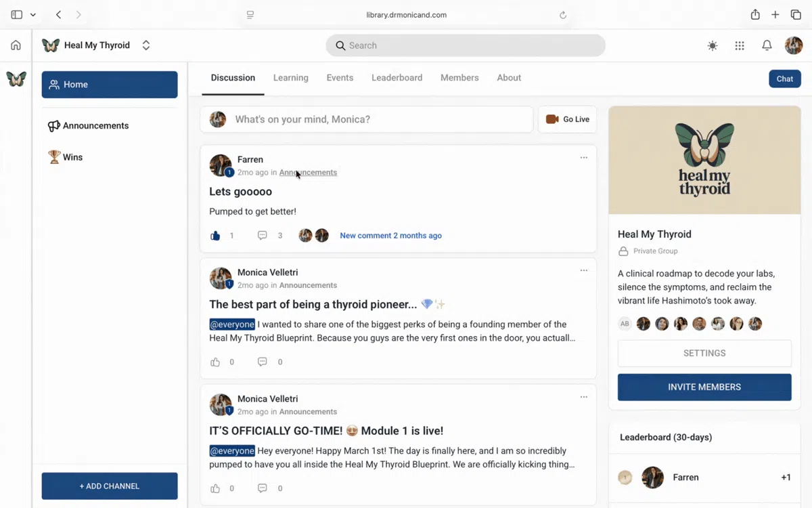Open the page reader icon in address bar
812x508 pixels.
(x=250, y=15)
